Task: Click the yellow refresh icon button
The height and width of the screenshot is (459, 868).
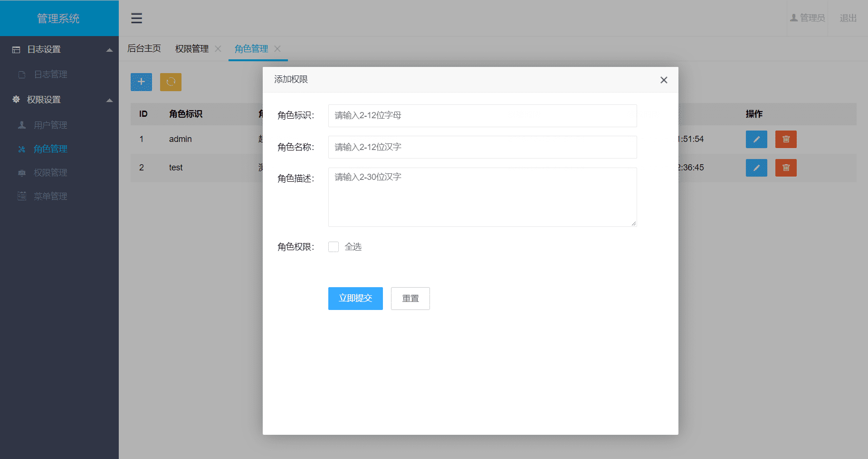Action: point(171,82)
